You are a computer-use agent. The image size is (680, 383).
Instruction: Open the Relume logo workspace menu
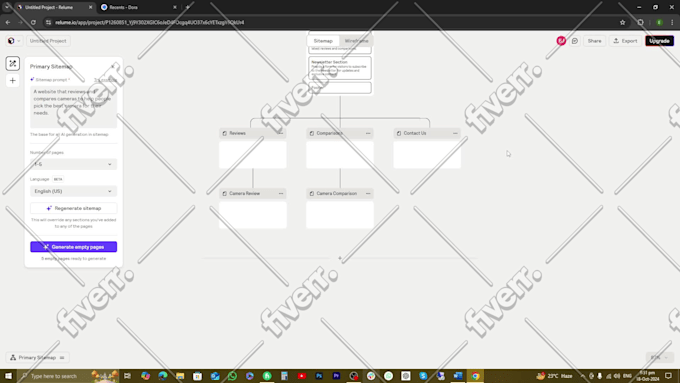click(13, 41)
